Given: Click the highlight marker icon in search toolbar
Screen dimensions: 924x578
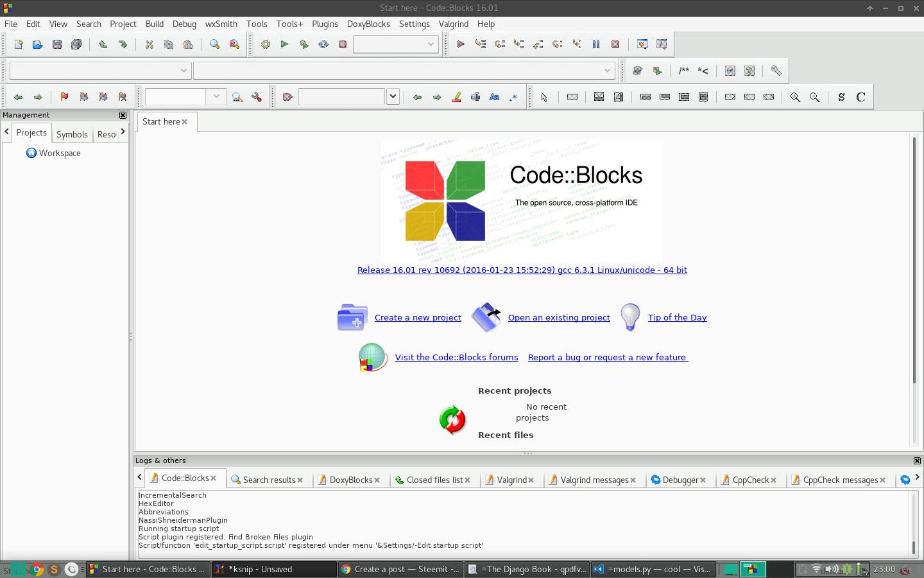Looking at the screenshot, I should (456, 97).
